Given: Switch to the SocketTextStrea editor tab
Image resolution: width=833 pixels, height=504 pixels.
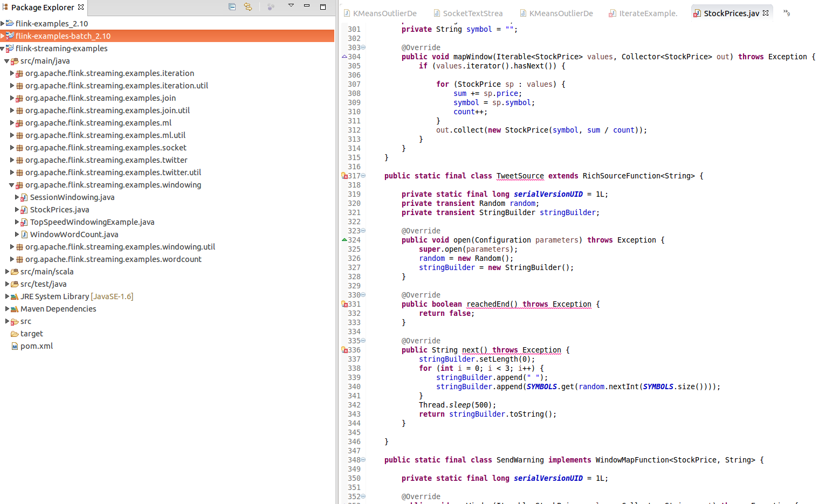Looking at the screenshot, I should (472, 13).
